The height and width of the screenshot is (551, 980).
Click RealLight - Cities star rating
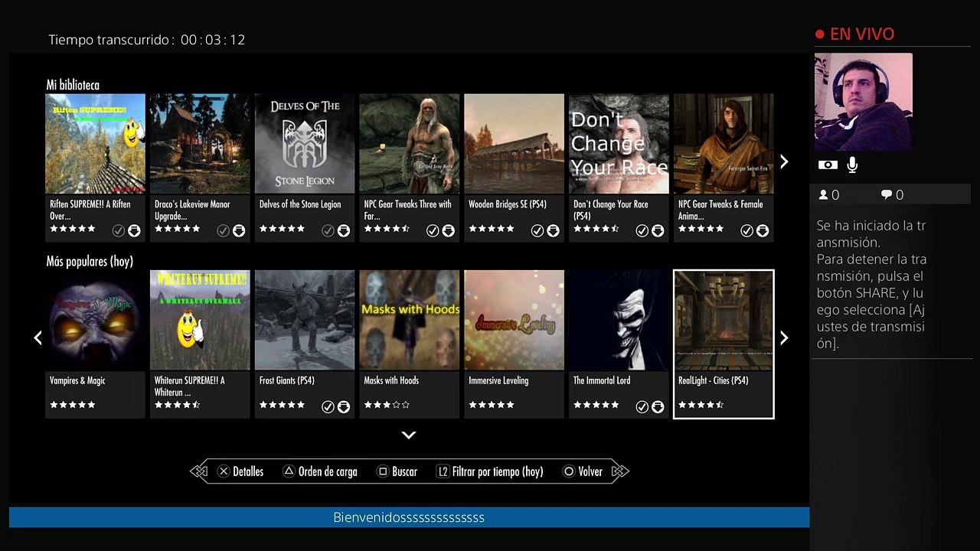pyautogui.click(x=701, y=405)
